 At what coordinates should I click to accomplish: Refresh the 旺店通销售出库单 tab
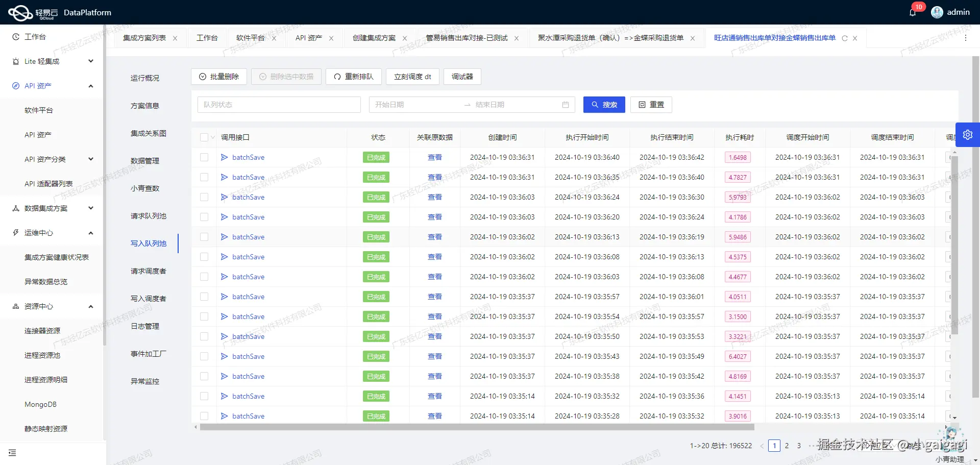click(x=845, y=38)
